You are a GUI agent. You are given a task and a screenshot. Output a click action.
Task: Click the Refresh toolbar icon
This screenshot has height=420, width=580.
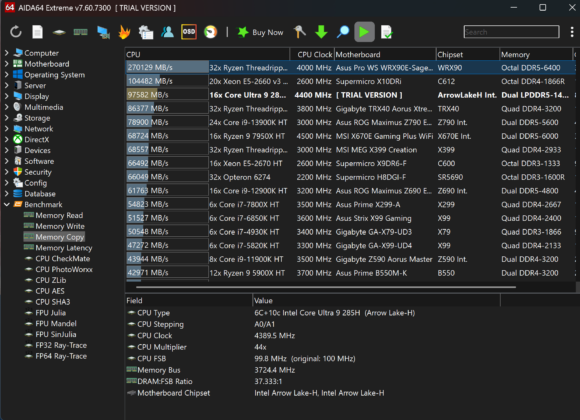pos(16,32)
